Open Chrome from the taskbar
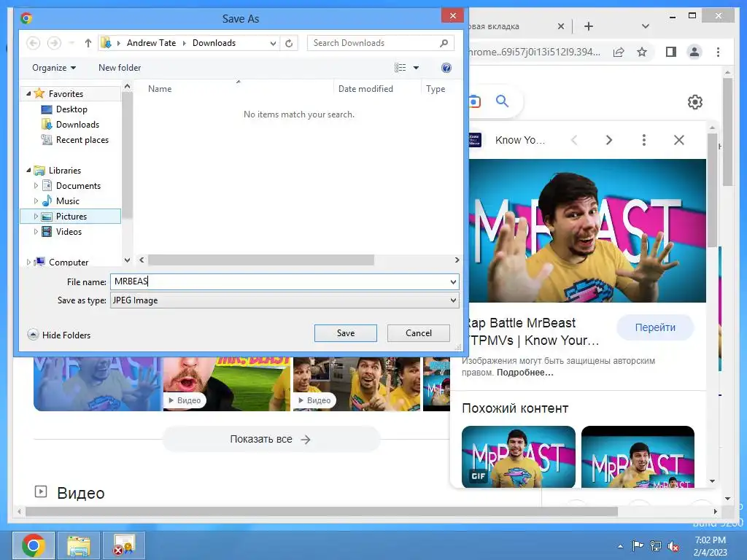 pyautogui.click(x=34, y=545)
